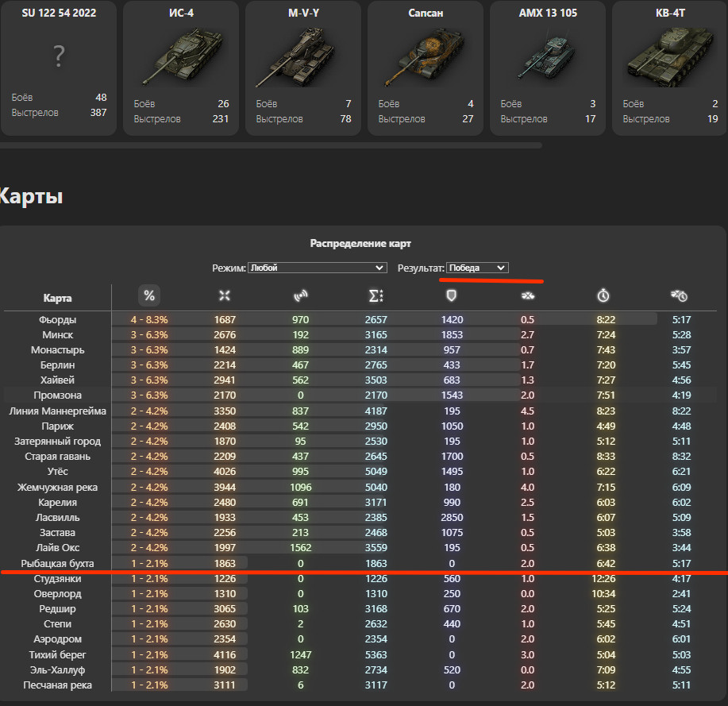Image resolution: width=728 pixels, height=706 pixels.
Task: Open the Результат dropdown set to Победа
Action: click(477, 268)
